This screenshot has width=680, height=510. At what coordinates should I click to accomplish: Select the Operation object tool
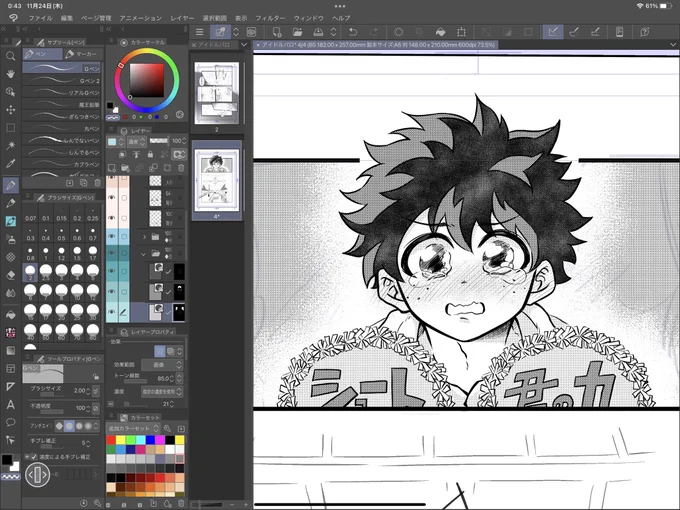point(10,92)
